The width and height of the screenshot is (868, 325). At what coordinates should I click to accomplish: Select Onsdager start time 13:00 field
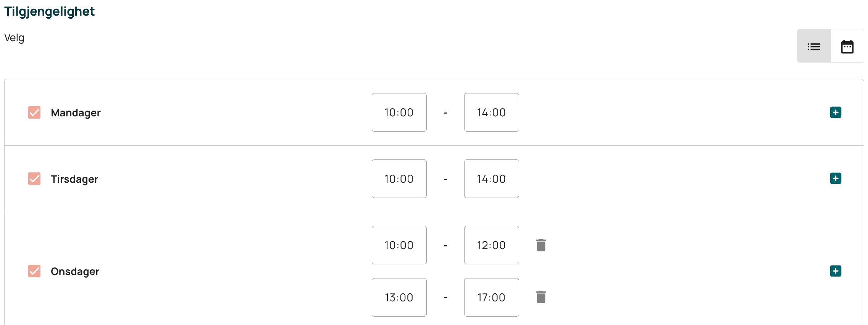399,297
